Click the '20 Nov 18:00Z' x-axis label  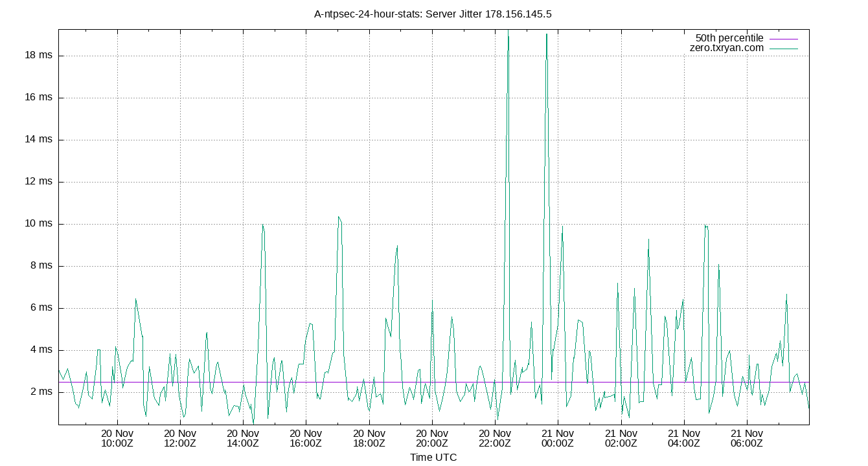(369, 438)
